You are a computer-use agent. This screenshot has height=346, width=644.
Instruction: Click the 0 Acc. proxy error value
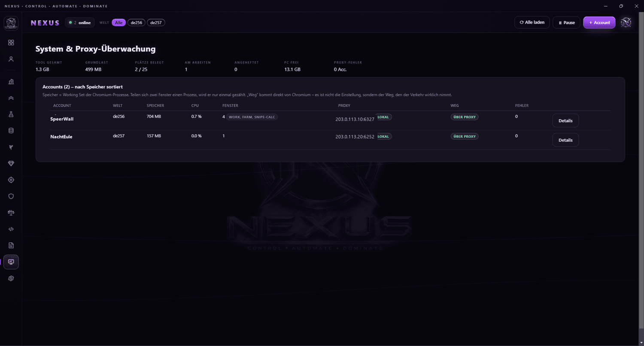[340, 69]
